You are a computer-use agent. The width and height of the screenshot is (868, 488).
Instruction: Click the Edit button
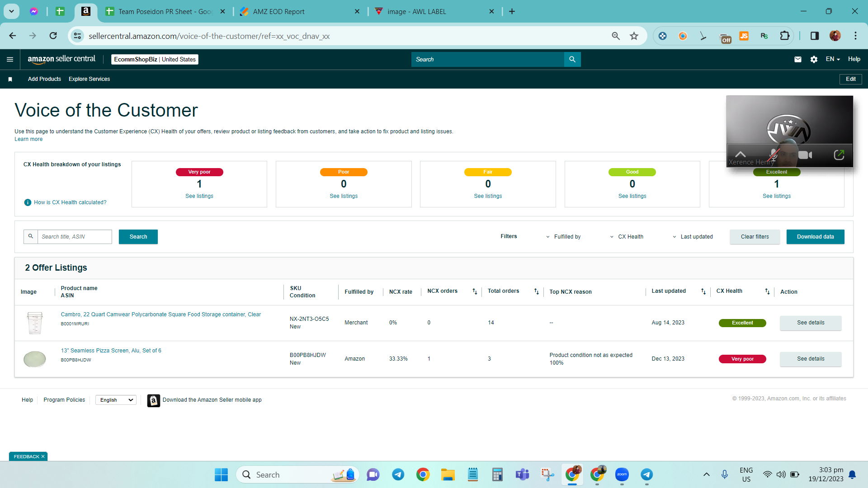click(x=851, y=79)
